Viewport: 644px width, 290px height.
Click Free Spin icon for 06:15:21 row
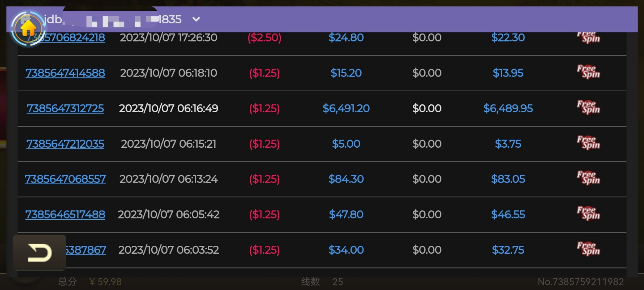click(588, 143)
